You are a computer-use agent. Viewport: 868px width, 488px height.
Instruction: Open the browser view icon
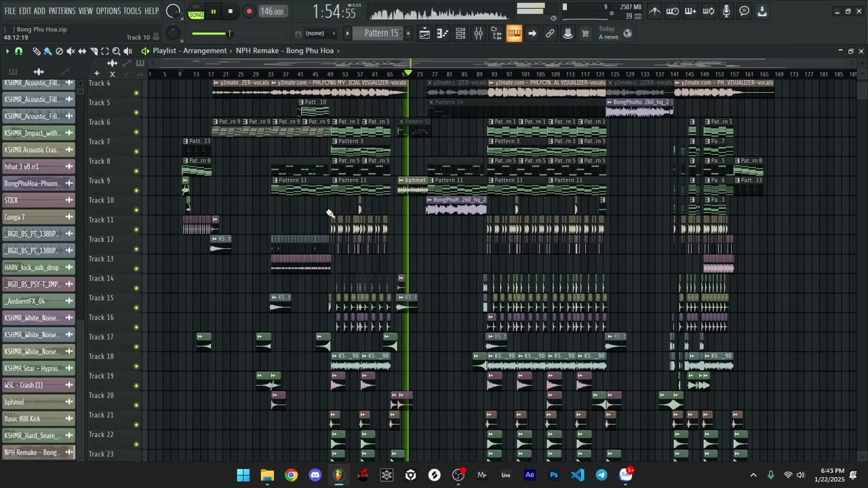point(496,33)
